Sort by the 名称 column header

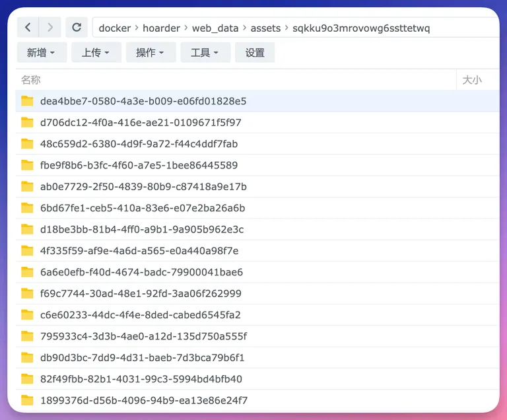[x=31, y=80]
